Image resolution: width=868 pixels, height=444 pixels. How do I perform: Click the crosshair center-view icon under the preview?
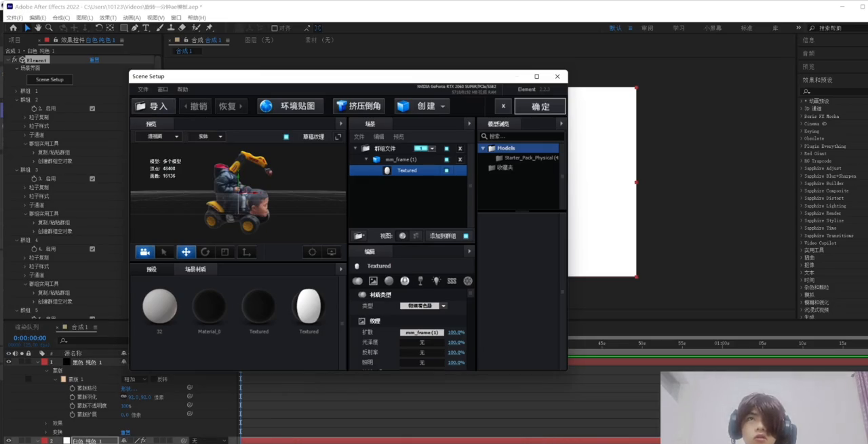312,252
